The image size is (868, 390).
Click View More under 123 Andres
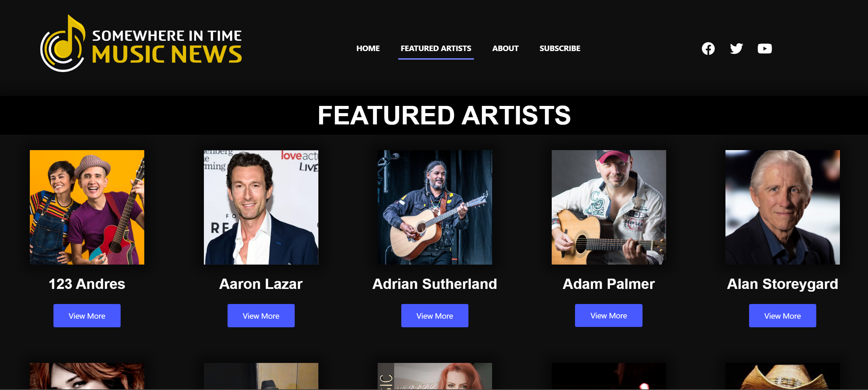[x=87, y=316]
